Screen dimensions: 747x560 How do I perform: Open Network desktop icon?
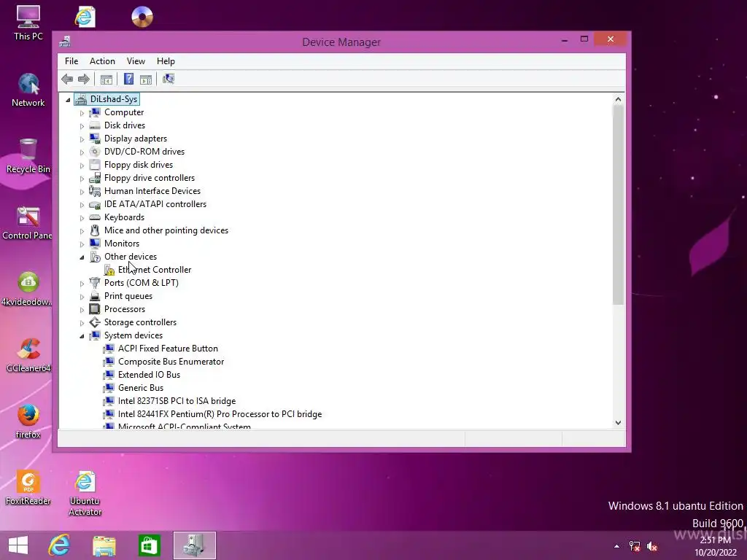pyautogui.click(x=28, y=90)
